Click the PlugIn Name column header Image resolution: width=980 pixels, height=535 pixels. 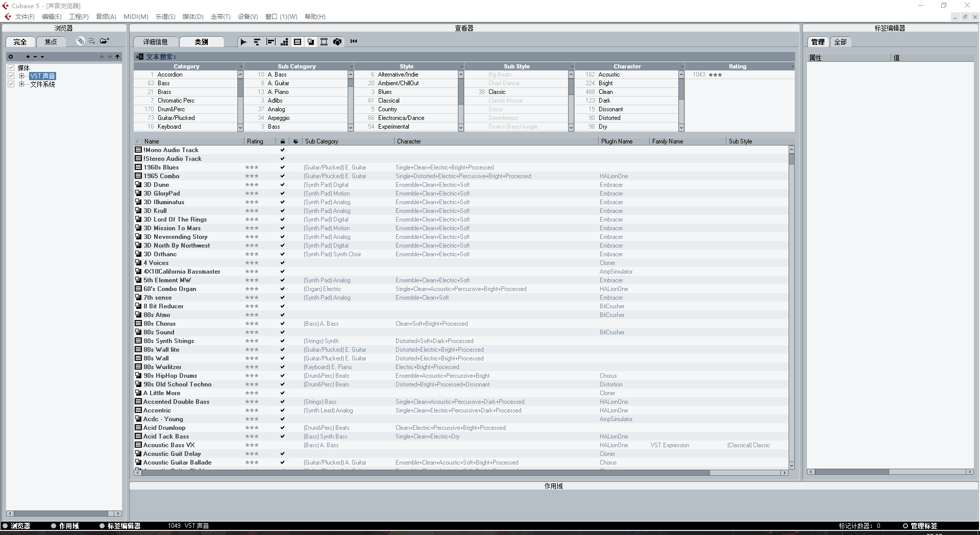tap(624, 141)
